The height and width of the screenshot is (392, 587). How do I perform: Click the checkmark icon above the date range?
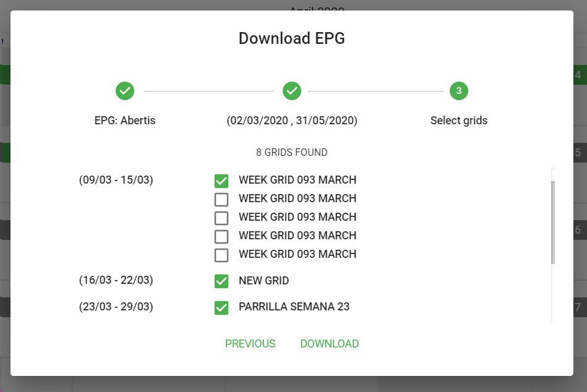[292, 91]
